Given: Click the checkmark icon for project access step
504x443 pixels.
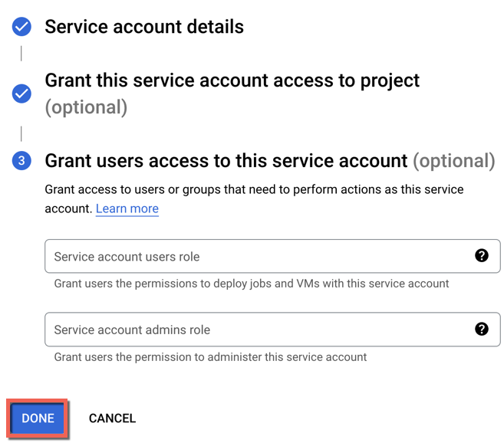Looking at the screenshot, I should [21, 94].
